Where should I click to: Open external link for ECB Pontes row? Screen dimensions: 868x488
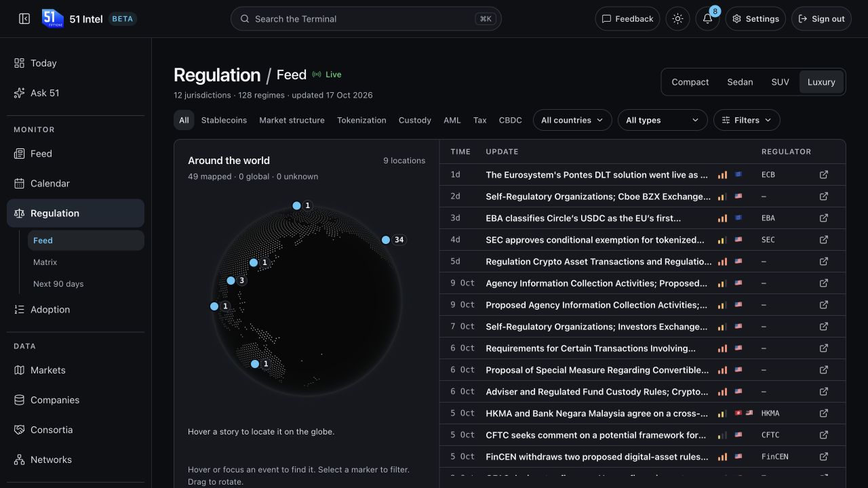click(824, 175)
